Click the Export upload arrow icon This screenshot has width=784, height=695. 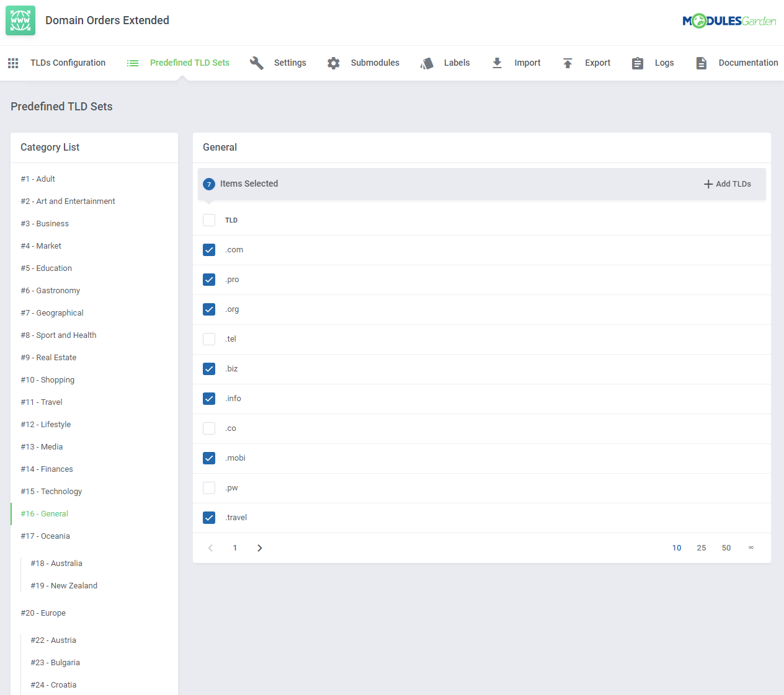coord(568,63)
